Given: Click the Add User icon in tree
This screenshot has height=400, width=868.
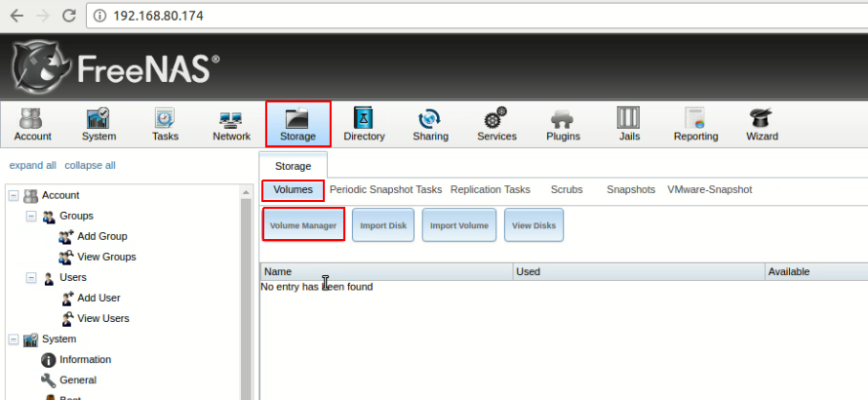Looking at the screenshot, I should tap(67, 299).
